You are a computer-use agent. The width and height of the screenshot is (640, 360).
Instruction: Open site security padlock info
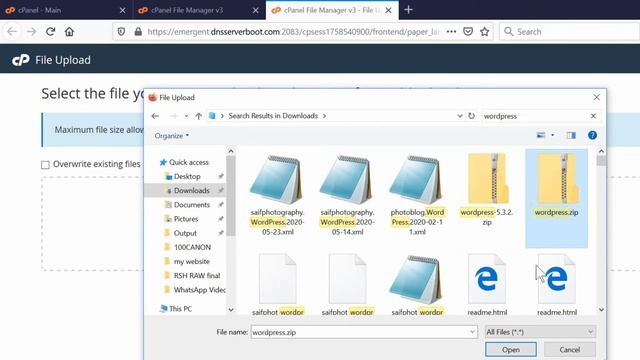coord(138,31)
